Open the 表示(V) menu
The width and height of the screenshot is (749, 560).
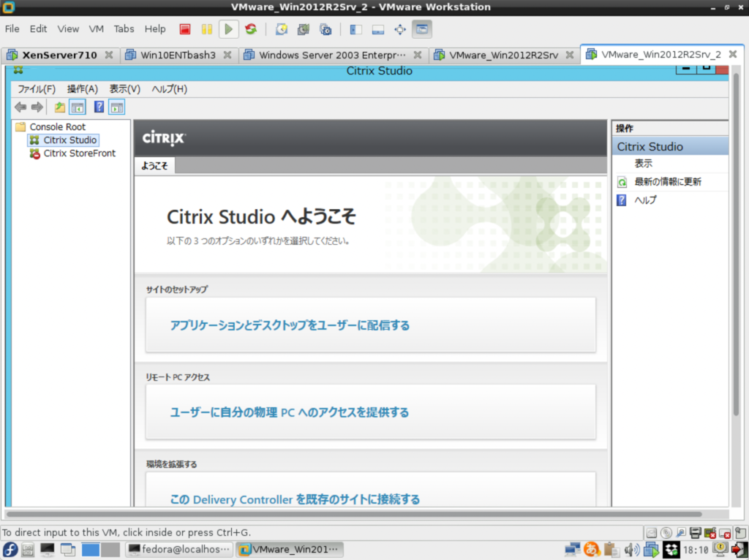point(124,88)
